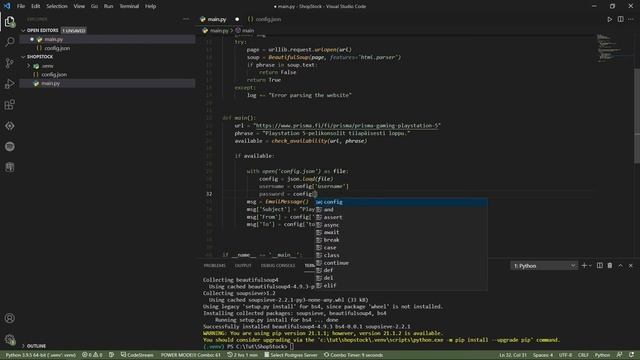Choose 'elif' autocomplete suggestion
The image size is (640, 360).
click(x=401, y=286)
